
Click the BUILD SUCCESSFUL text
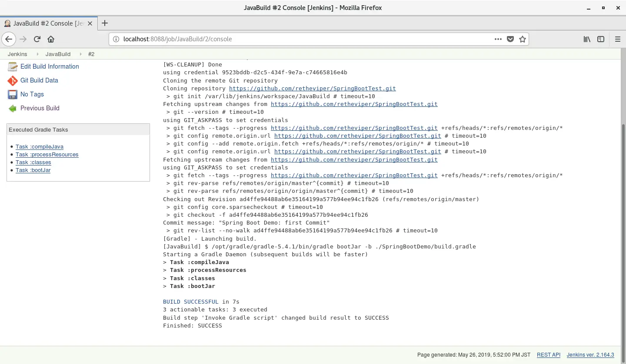click(x=191, y=302)
